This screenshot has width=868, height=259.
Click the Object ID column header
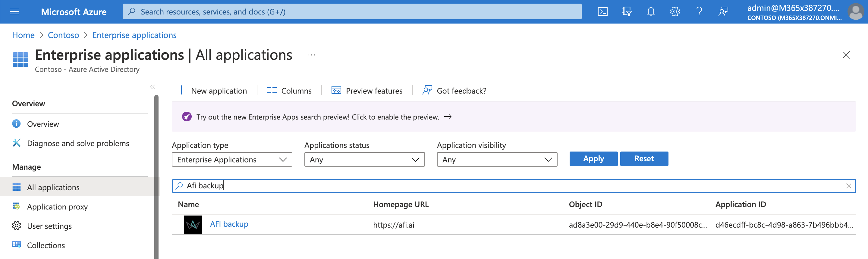pyautogui.click(x=585, y=204)
